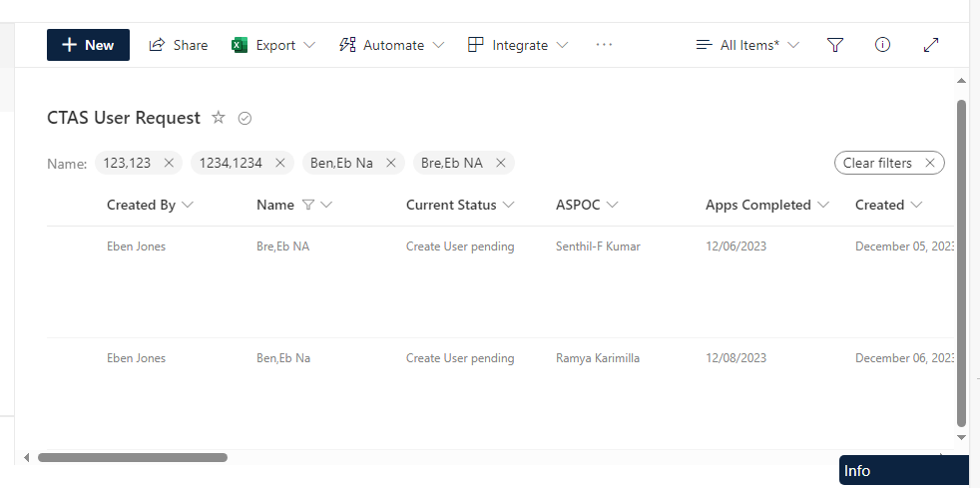Open the information details pane icon
Screen dimensions: 980x488
coord(882,45)
